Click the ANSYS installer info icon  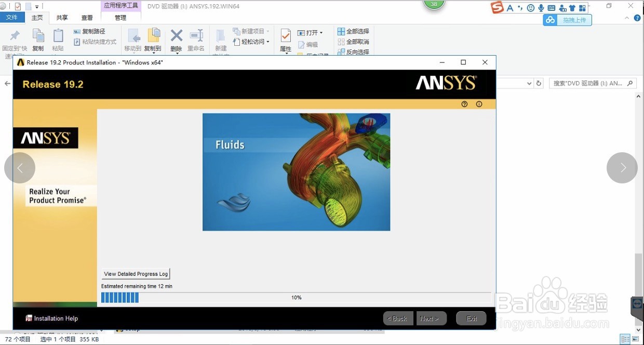pos(479,104)
